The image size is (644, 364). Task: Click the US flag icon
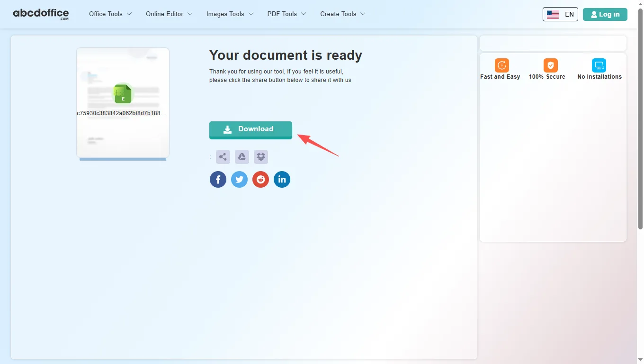click(553, 14)
